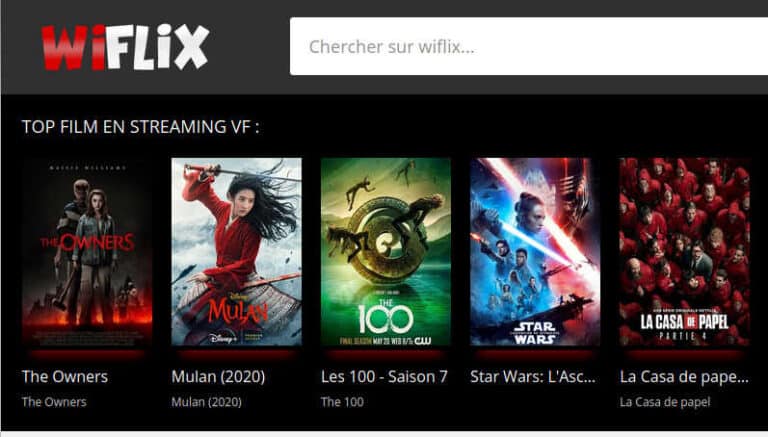Focus the 'Chercher sur wiflix' search field
Image resolution: width=768 pixels, height=437 pixels.
click(529, 47)
